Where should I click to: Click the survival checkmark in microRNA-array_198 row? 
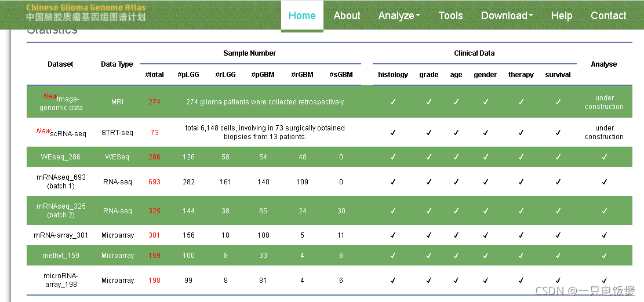(x=558, y=281)
